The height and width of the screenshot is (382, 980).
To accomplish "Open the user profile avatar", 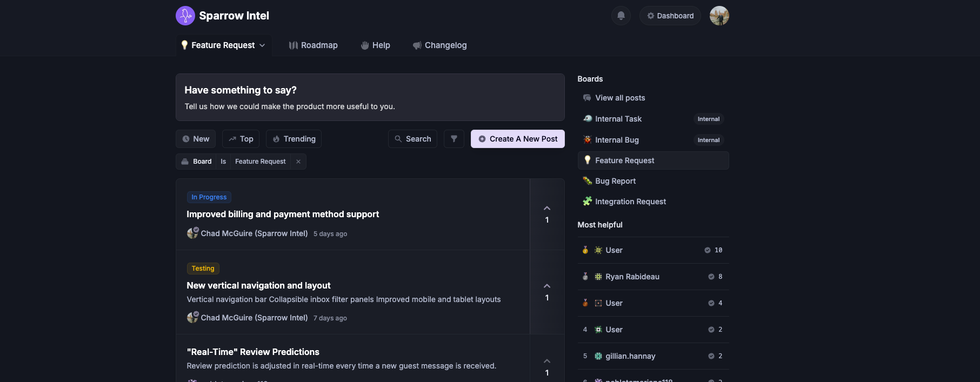I will coord(719,16).
